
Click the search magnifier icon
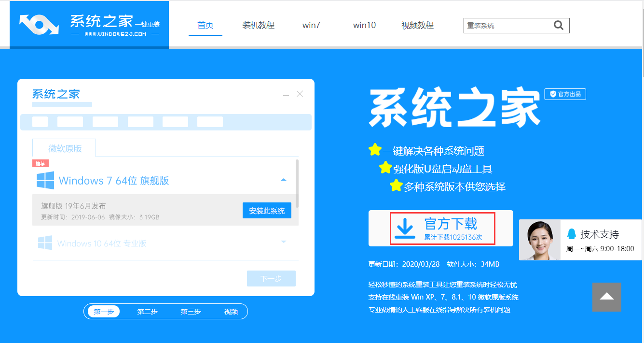(559, 26)
